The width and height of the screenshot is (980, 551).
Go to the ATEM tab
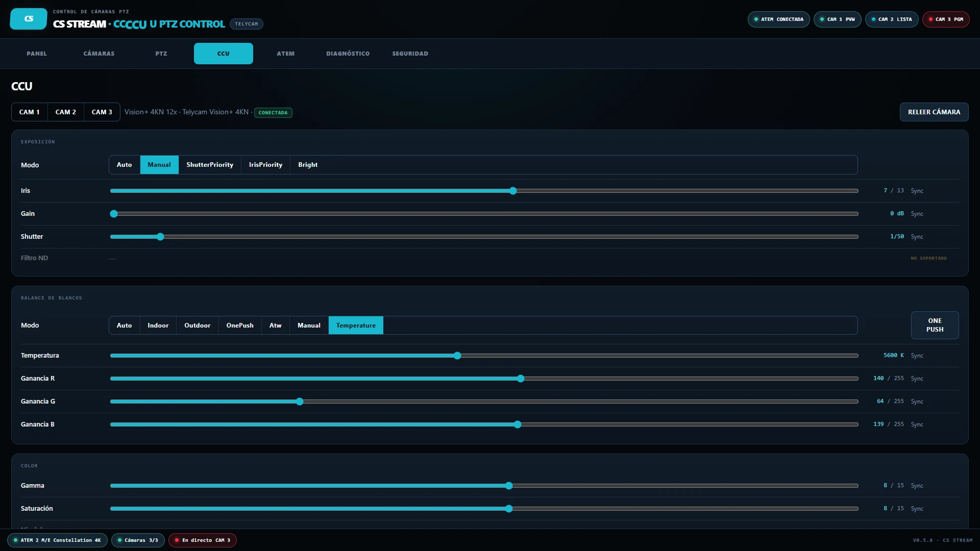286,54
